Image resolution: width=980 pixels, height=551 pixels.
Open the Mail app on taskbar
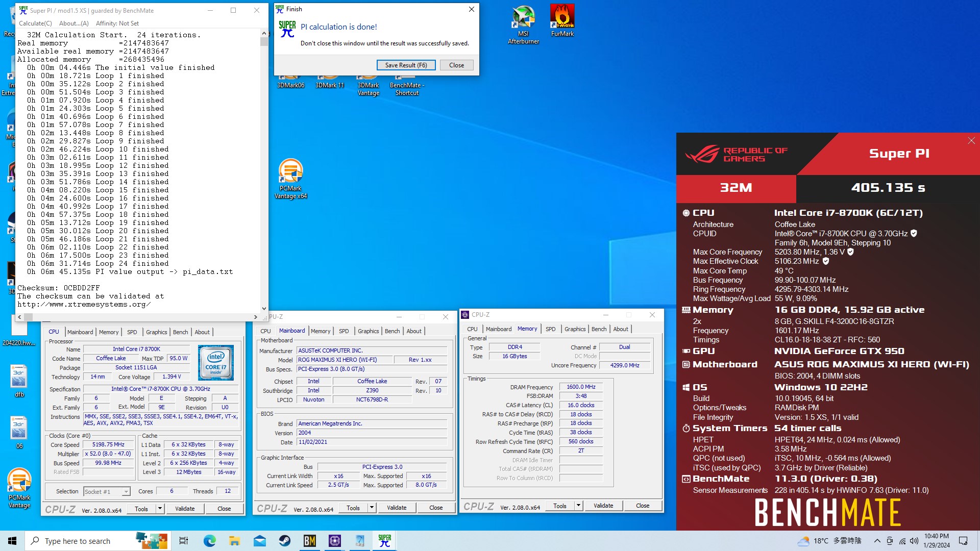(259, 541)
